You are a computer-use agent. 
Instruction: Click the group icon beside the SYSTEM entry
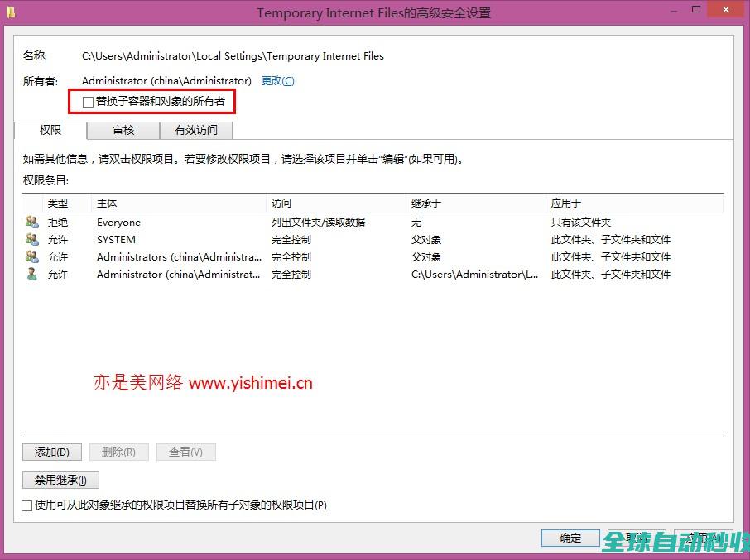[x=32, y=239]
